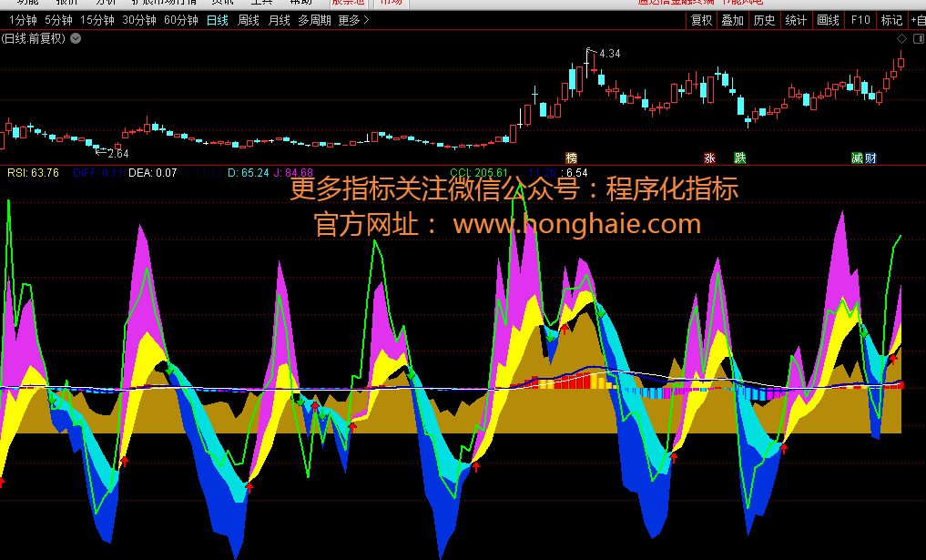
Task: Expand the 更多 periods menu
Action: tap(352, 20)
